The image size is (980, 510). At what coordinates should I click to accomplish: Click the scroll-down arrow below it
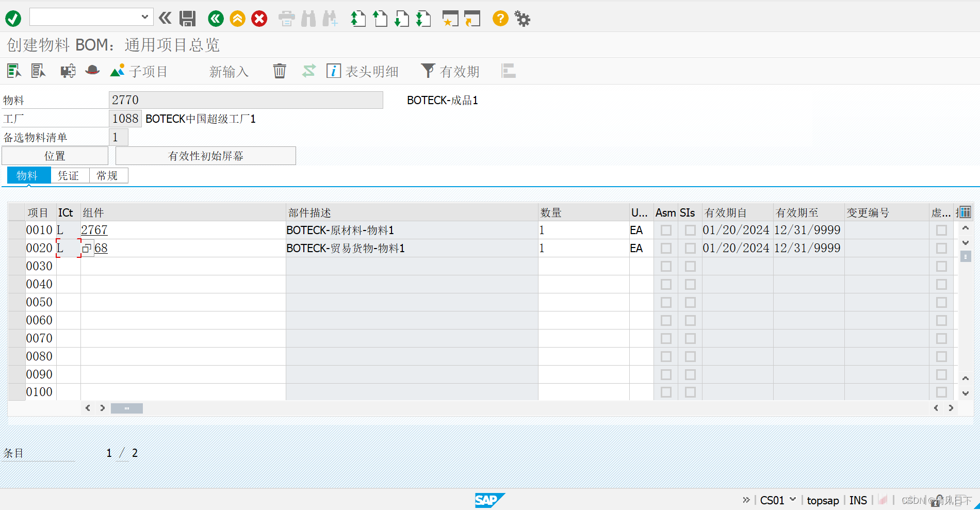tap(966, 242)
